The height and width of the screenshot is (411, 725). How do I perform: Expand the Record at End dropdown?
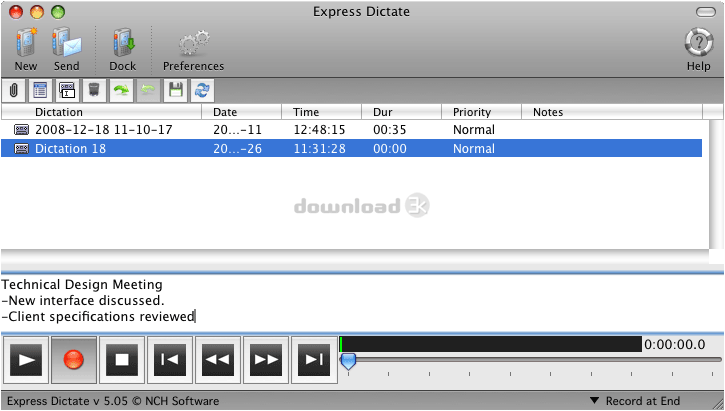(x=635, y=401)
